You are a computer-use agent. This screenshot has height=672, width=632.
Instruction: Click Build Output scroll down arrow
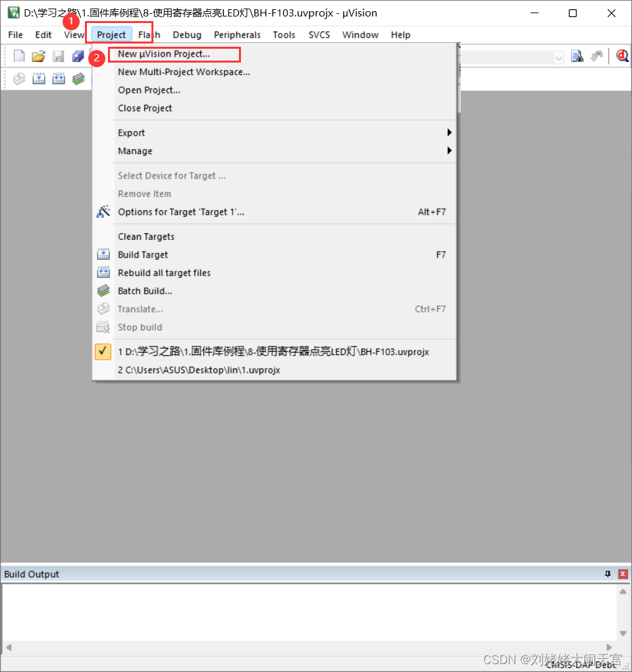coord(623,633)
